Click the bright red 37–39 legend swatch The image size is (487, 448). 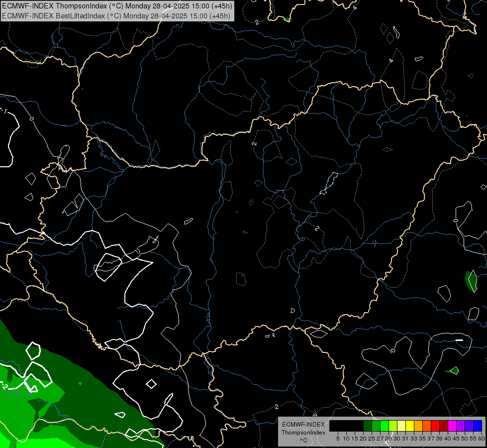[435, 426]
